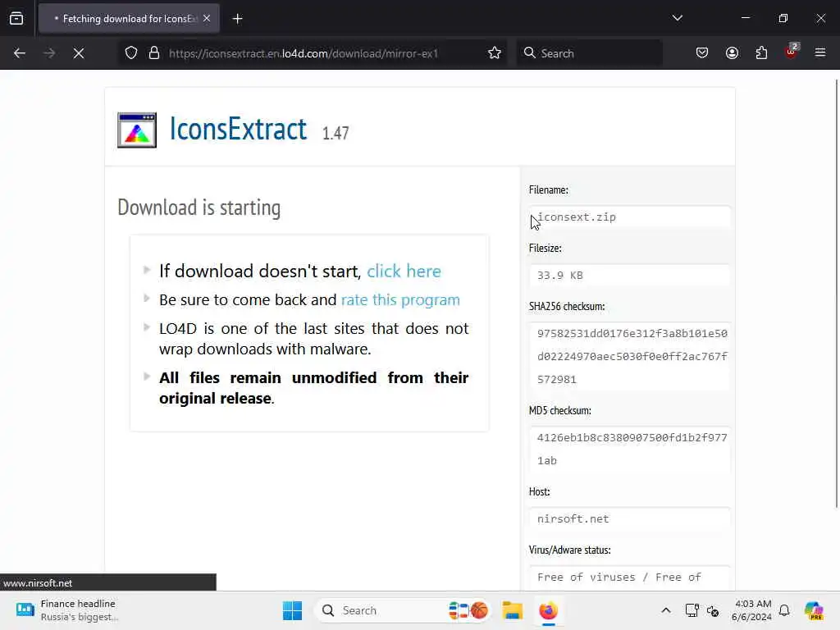The width and height of the screenshot is (840, 630).
Task: Launch Copilot preview from the taskbar
Action: (x=814, y=610)
